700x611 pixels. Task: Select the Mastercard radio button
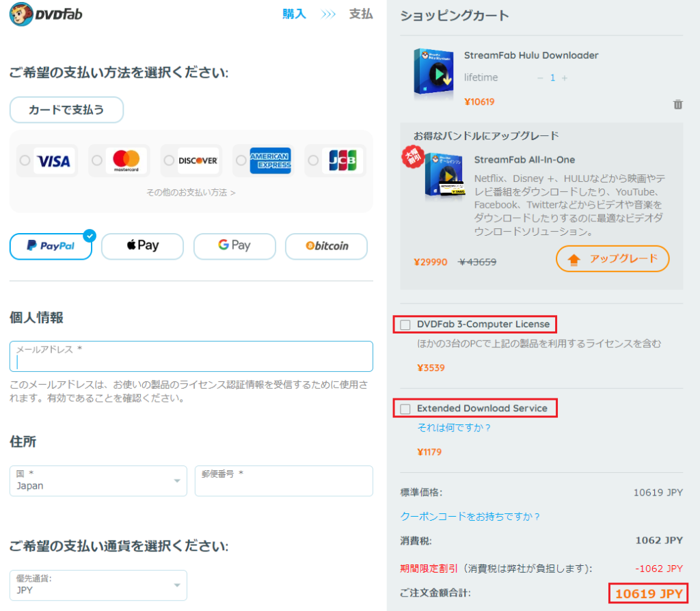pyautogui.click(x=97, y=160)
